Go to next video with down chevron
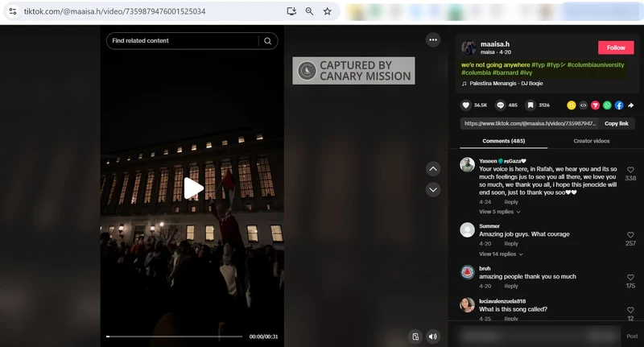Screen dimensions: 644x347 (433, 190)
